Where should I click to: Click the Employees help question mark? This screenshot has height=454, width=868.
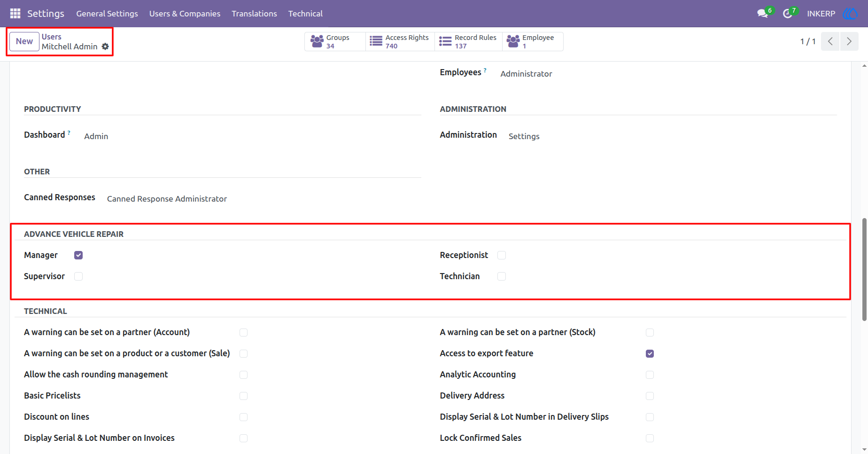pyautogui.click(x=485, y=70)
